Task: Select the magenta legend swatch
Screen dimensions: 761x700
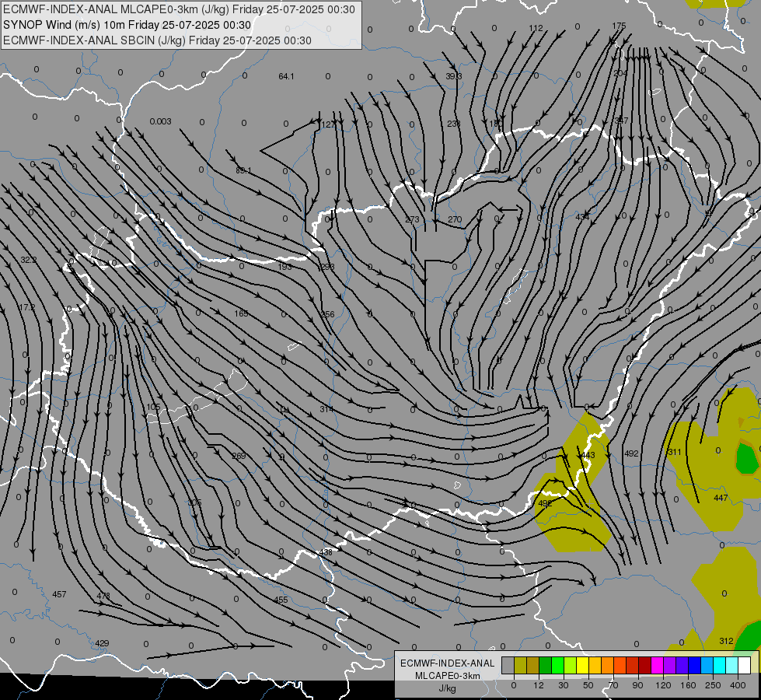Action: (x=657, y=665)
